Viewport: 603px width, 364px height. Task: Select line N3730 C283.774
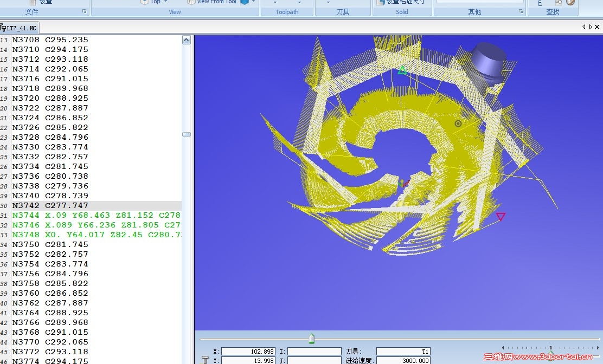point(50,147)
